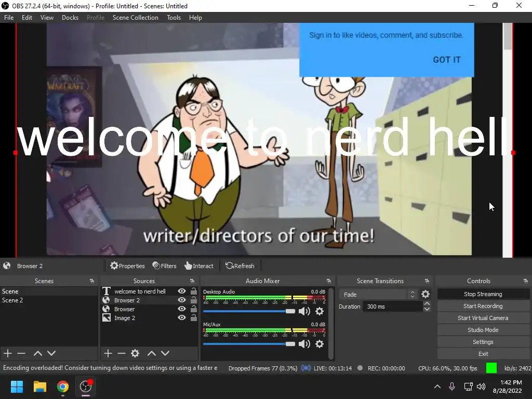
Task: Lock the 'welcome to nerd hell' source
Action: coord(193,291)
